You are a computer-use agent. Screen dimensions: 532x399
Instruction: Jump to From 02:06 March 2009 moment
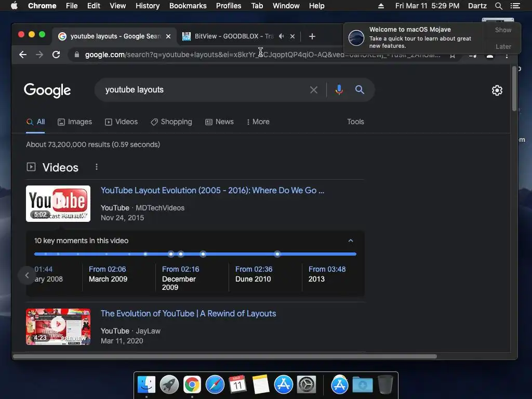[x=108, y=274]
